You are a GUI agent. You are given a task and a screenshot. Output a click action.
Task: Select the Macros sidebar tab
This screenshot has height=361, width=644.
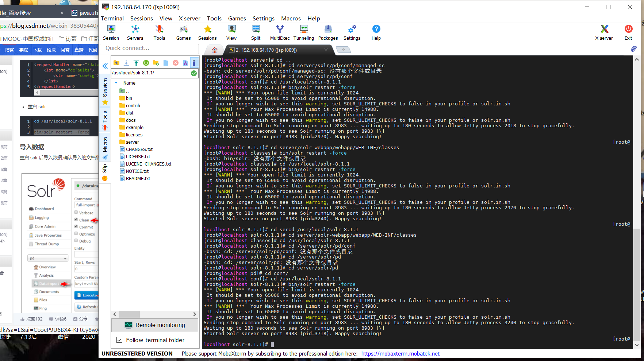click(x=105, y=148)
